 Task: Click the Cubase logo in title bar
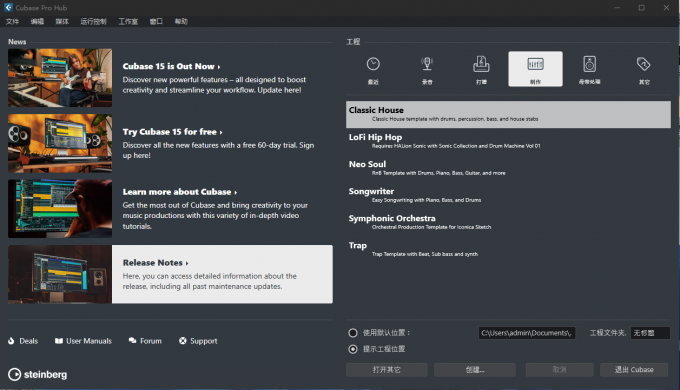click(8, 7)
